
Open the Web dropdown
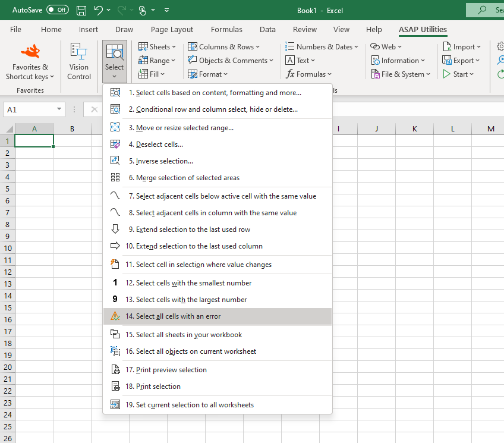click(x=386, y=46)
